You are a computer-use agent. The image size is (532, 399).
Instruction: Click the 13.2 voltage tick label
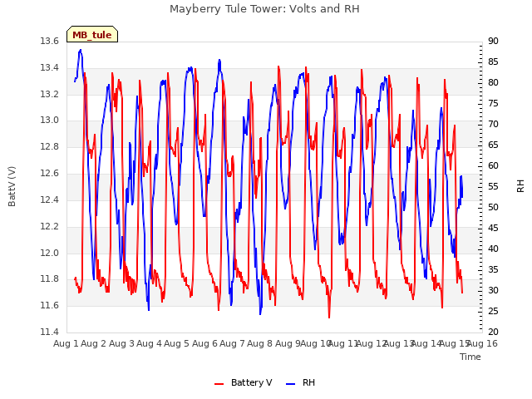(49, 94)
